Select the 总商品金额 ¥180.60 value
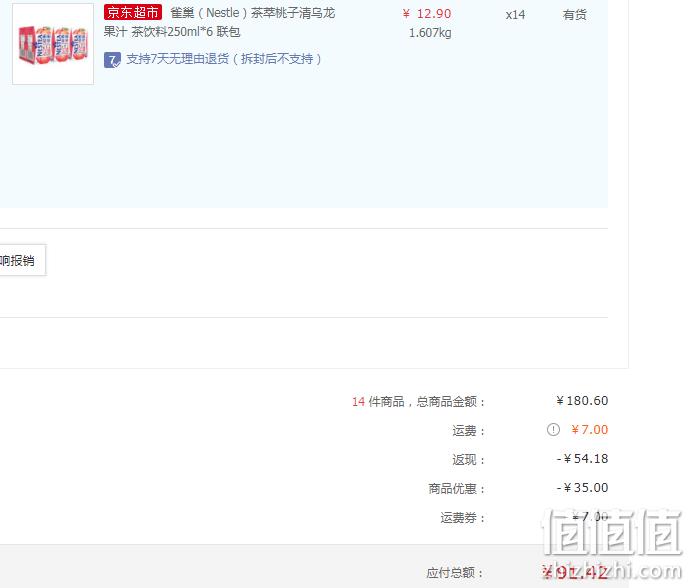 (582, 401)
